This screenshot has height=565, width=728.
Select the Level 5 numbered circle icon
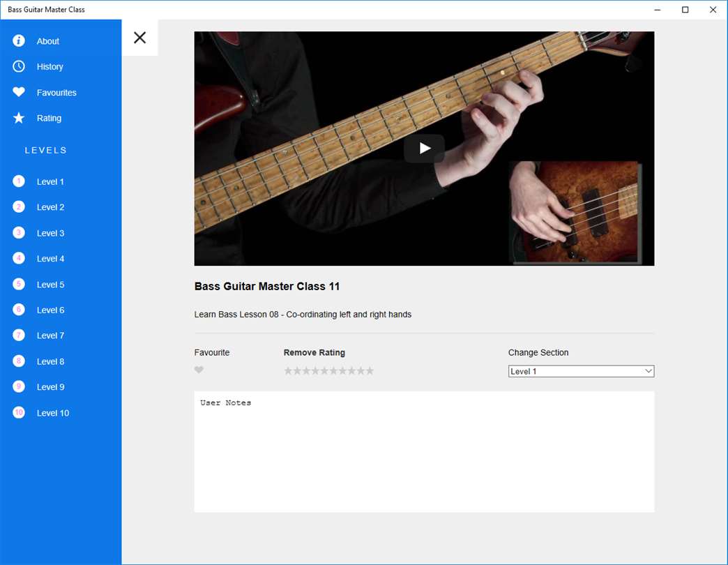tap(19, 284)
